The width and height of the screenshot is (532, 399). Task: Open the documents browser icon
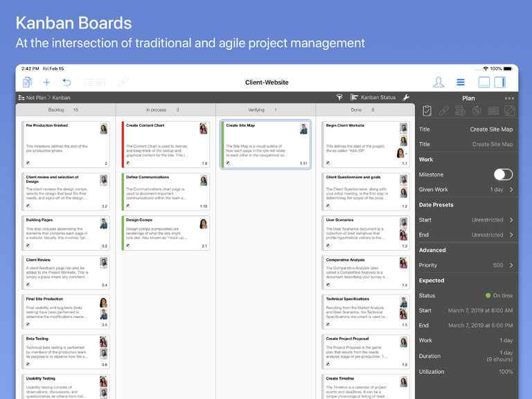point(28,82)
